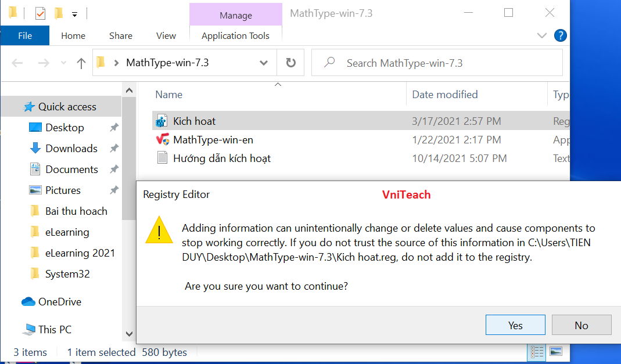Maximize the MathType-win-7.3 Explorer window
The width and height of the screenshot is (621, 364).
(508, 13)
